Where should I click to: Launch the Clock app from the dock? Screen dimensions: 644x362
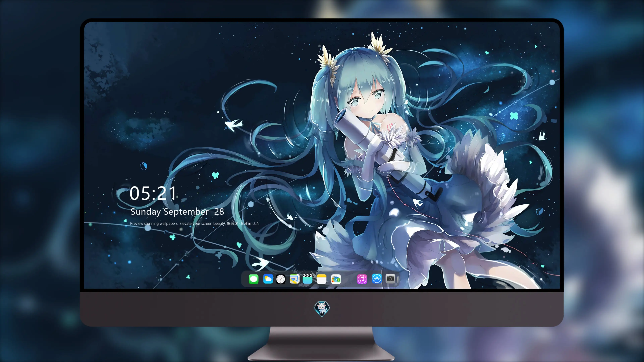tap(281, 279)
